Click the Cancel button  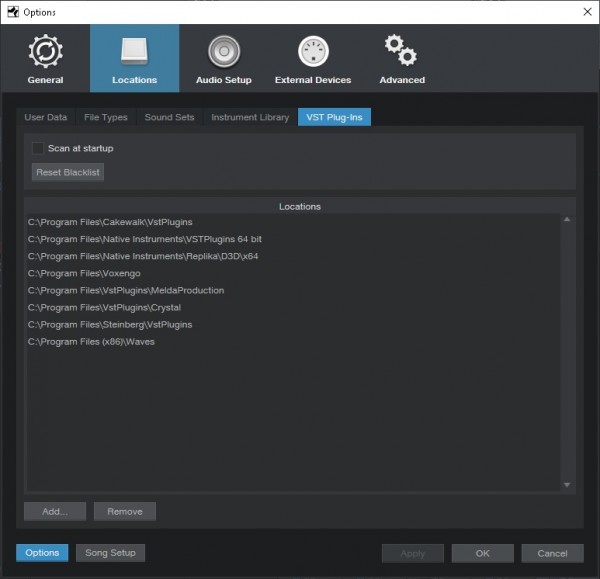point(552,553)
